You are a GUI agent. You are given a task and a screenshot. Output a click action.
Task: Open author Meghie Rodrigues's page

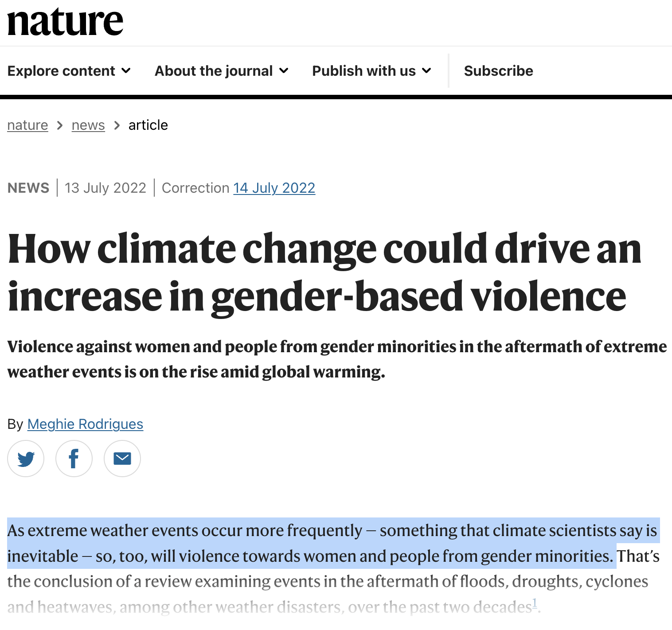[85, 424]
